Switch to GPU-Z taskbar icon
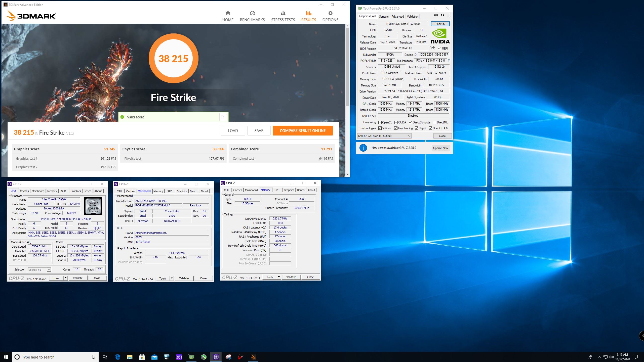This screenshot has width=644, height=362. pos(191,357)
